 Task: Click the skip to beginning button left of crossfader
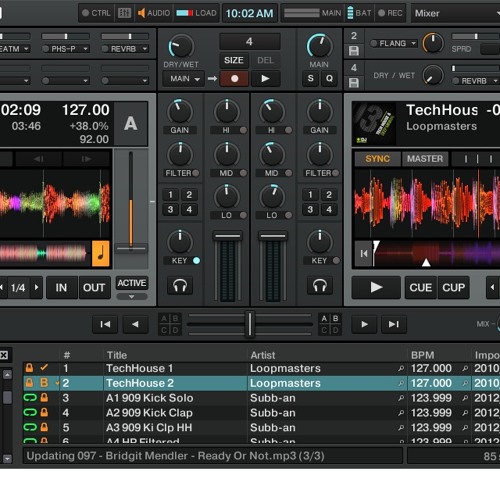click(x=105, y=324)
